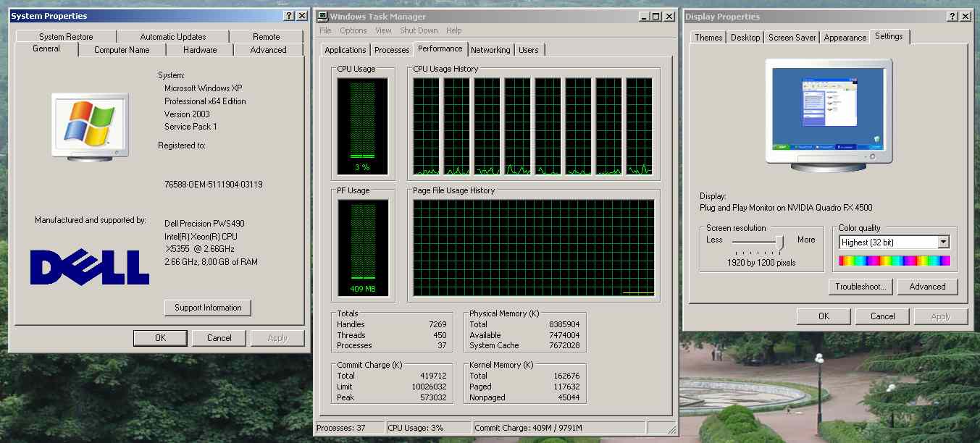
Task: Click the Windows XP logo monitor image
Action: pos(90,125)
